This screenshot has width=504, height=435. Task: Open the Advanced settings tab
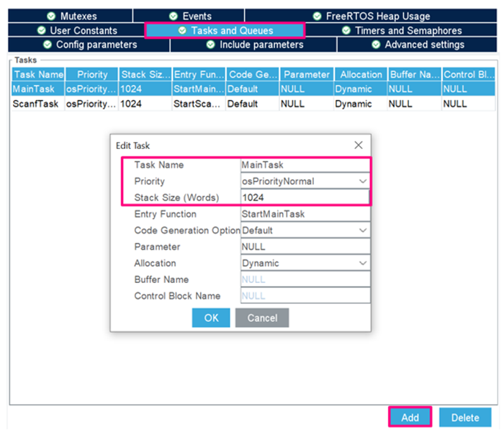point(418,45)
